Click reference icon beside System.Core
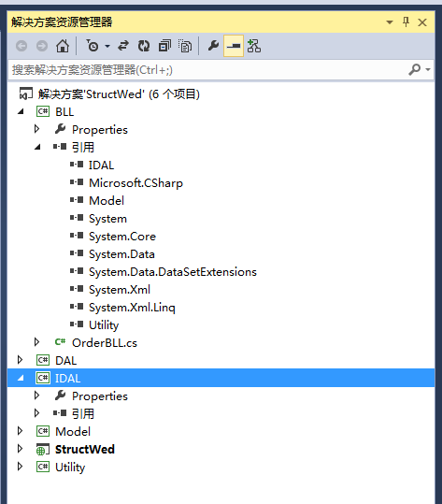Screen dimensions: 442x504 coord(77,236)
